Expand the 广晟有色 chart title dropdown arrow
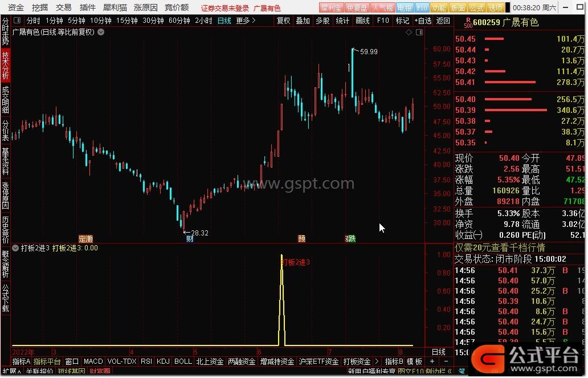 (101, 32)
